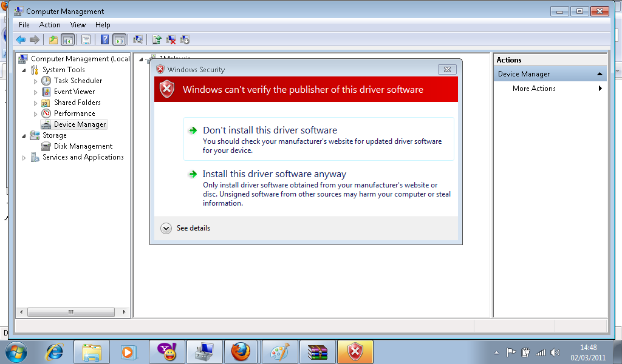Select Performance in the tree

(x=75, y=113)
